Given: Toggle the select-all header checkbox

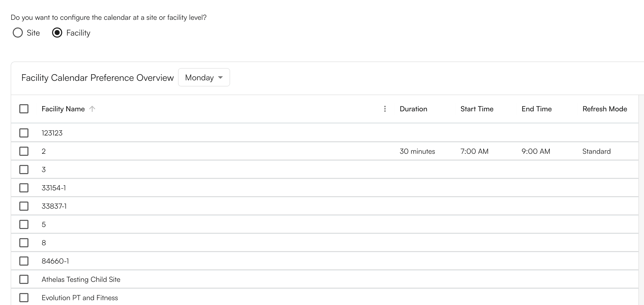Looking at the screenshot, I should click(x=24, y=109).
